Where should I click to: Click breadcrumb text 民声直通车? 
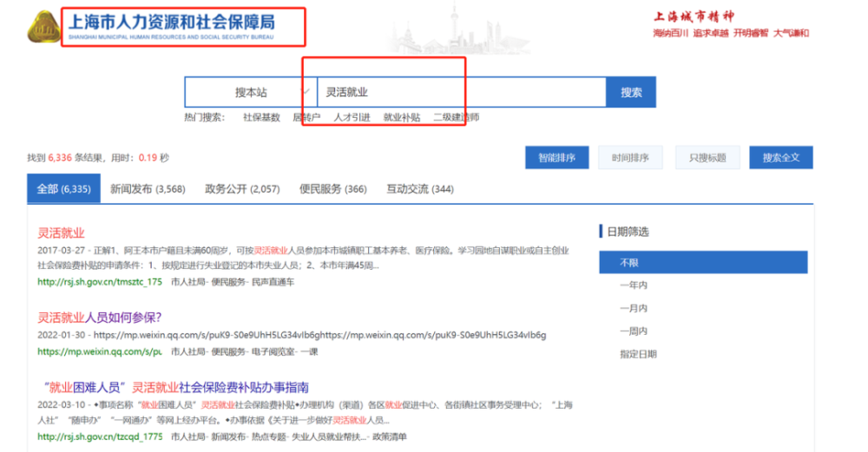pos(273,282)
